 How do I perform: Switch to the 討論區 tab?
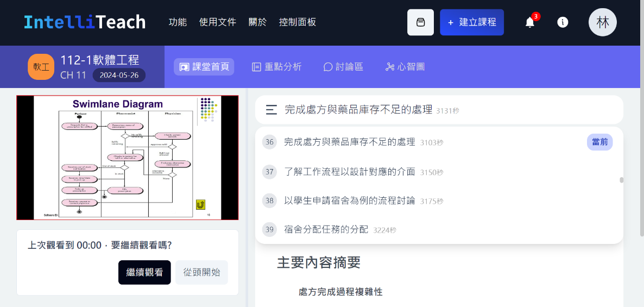point(343,67)
